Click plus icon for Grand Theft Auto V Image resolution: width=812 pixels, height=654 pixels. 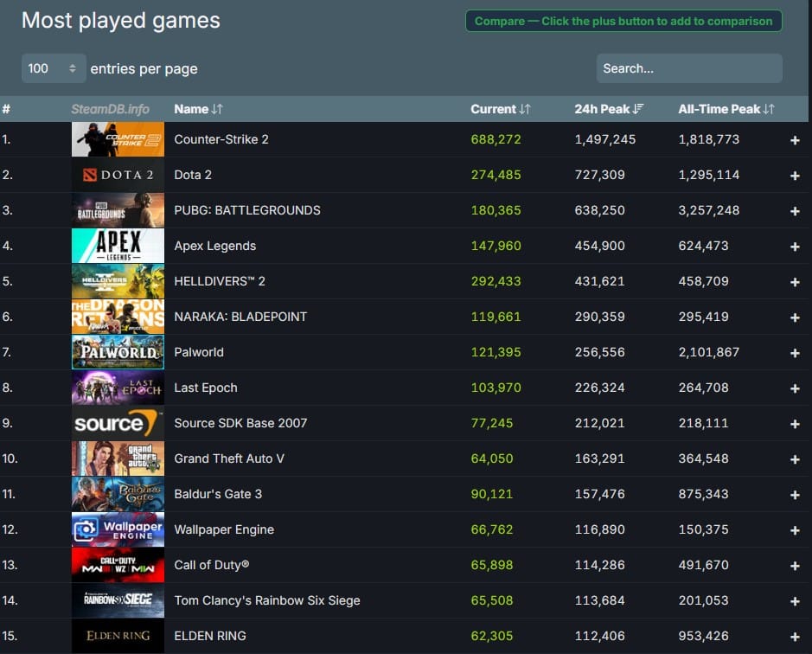[x=795, y=459]
